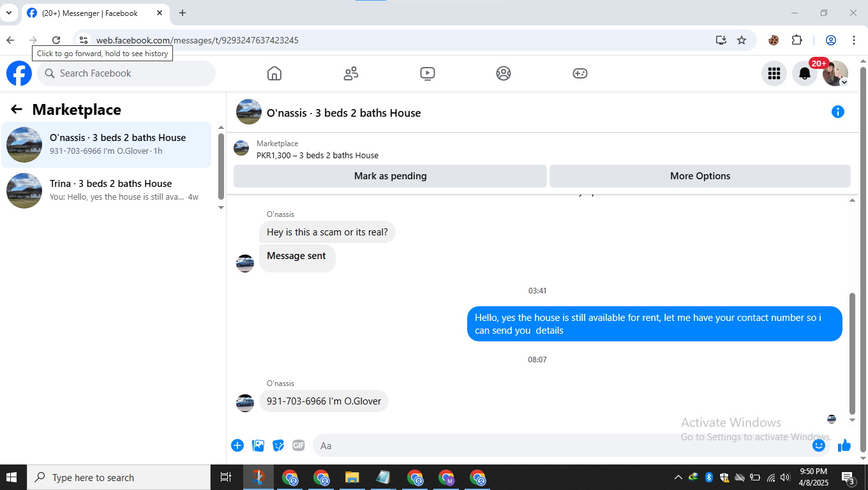The width and height of the screenshot is (868, 490).
Task: View site information icon in address bar
Action: point(84,40)
